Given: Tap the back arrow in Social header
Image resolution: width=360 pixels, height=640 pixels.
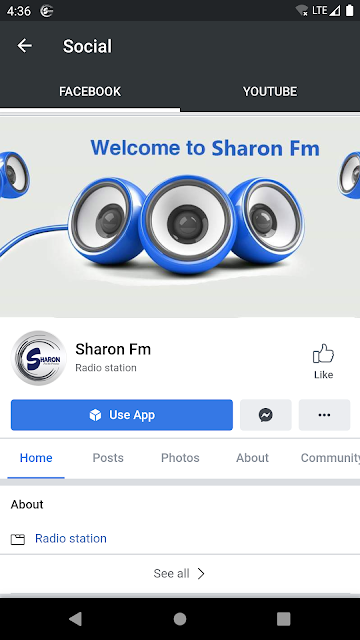Looking at the screenshot, I should [x=24, y=46].
